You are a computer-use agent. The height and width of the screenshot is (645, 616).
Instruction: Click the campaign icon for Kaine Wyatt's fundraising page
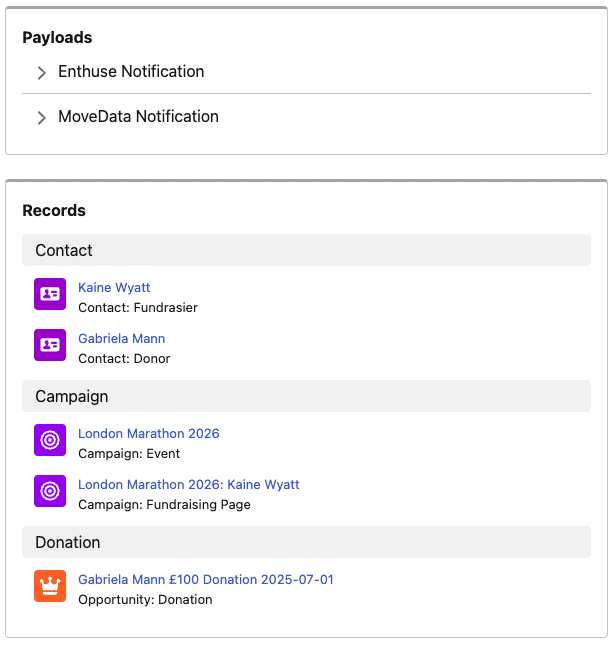pyautogui.click(x=50, y=491)
